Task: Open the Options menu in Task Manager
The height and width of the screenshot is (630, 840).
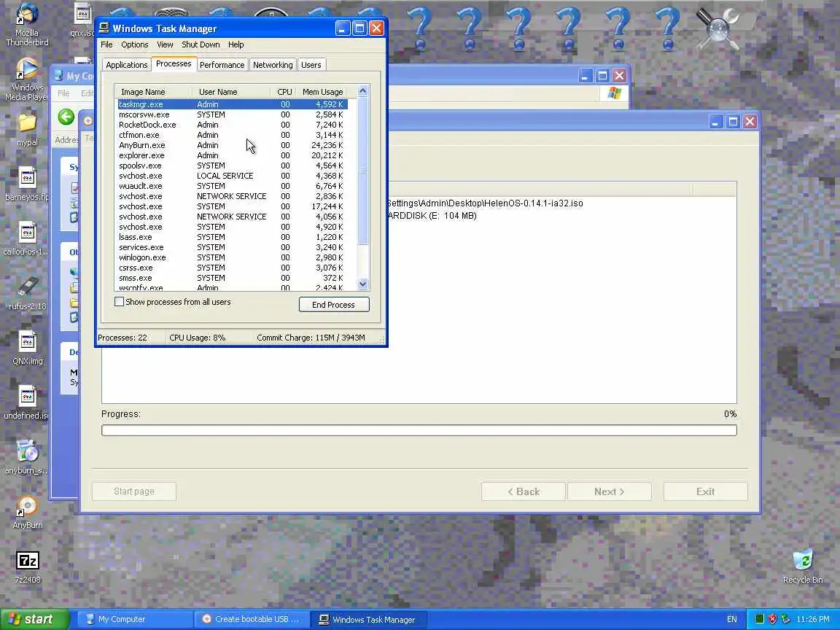Action: coord(134,44)
